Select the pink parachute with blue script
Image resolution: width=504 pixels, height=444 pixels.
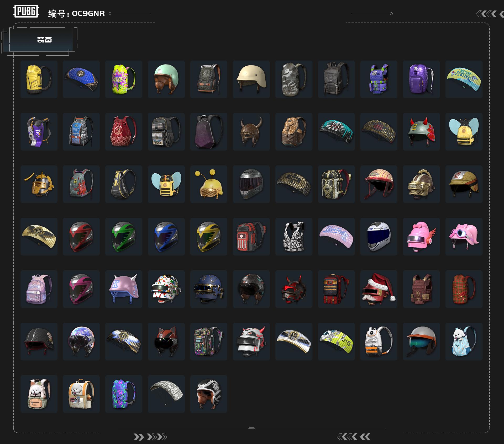[x=336, y=237]
